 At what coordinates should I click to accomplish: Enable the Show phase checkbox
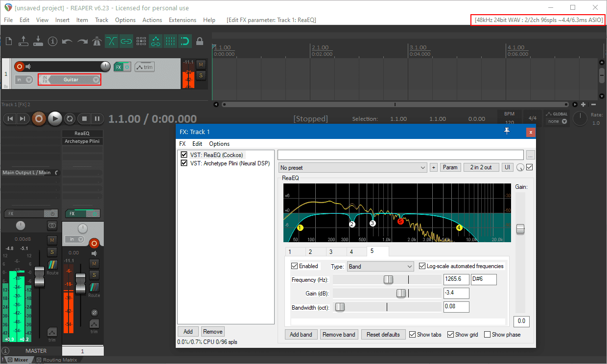487,335
